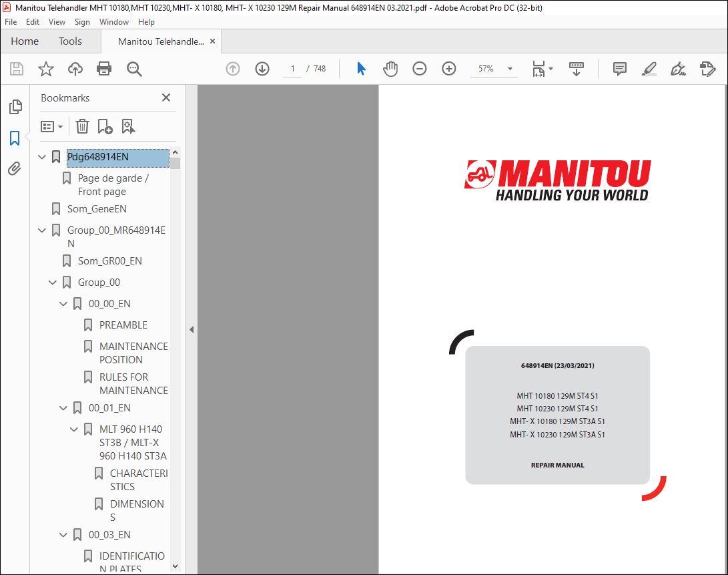Add a new bookmark icon
The image size is (728, 575).
(105, 126)
